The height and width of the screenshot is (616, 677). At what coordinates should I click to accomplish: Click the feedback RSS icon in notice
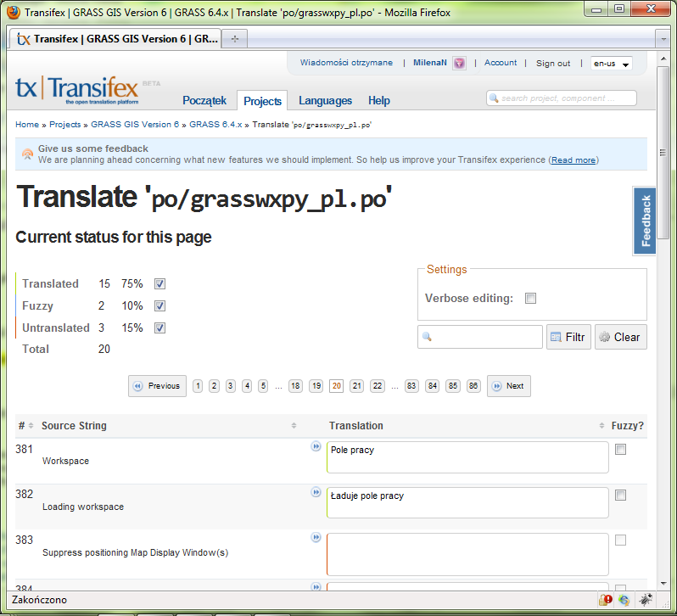pyautogui.click(x=27, y=154)
